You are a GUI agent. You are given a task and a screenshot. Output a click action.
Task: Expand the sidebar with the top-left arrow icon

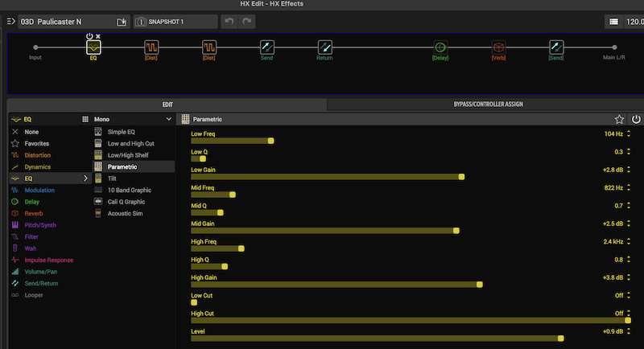(x=10, y=22)
